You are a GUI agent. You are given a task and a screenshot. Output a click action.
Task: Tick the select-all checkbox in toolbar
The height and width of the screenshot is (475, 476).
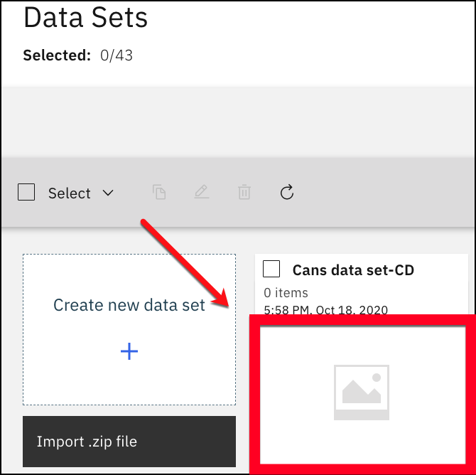(26, 192)
